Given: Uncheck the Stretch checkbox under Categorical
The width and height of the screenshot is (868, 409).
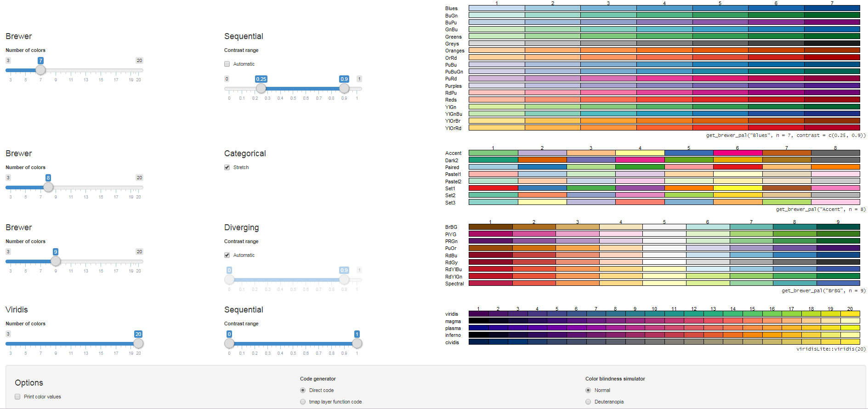Looking at the screenshot, I should tap(227, 168).
